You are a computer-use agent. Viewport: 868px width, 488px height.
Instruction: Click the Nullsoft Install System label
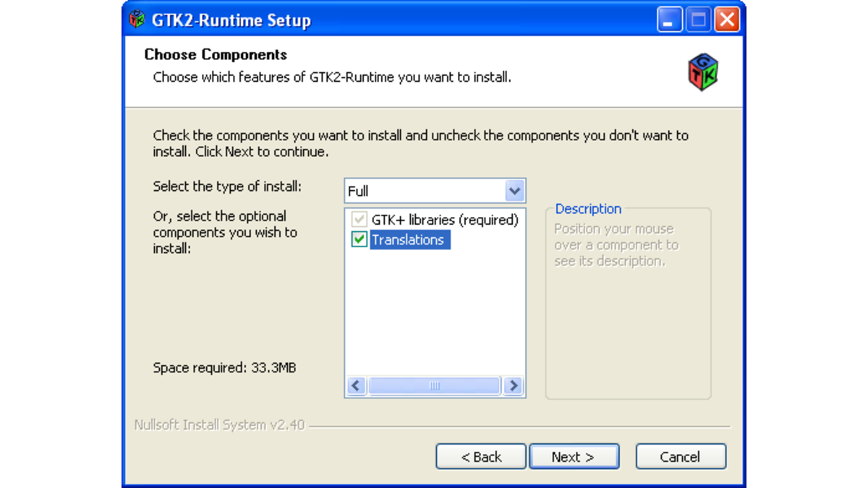[218, 424]
